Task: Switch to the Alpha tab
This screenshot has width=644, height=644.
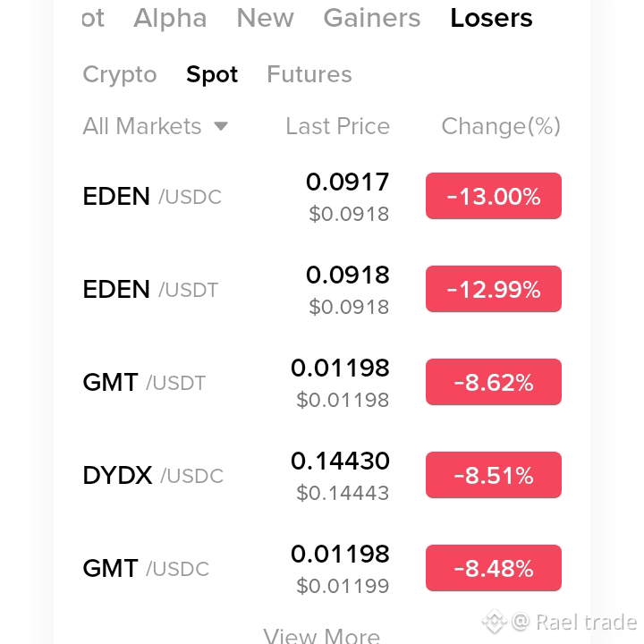Action: pyautogui.click(x=170, y=18)
